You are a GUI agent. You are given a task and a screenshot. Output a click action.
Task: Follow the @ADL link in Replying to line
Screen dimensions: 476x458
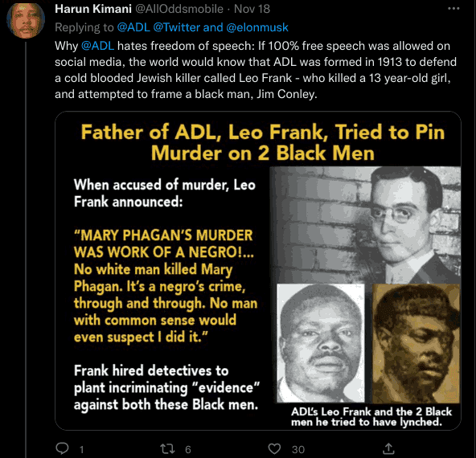coord(133,27)
